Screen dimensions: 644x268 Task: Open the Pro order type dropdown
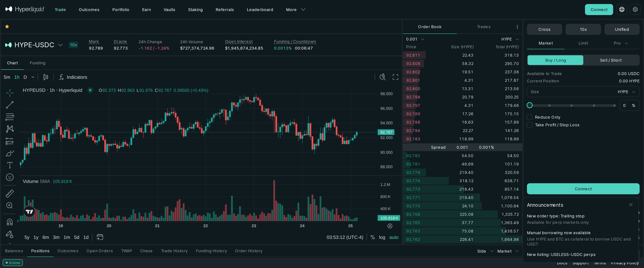point(621,43)
